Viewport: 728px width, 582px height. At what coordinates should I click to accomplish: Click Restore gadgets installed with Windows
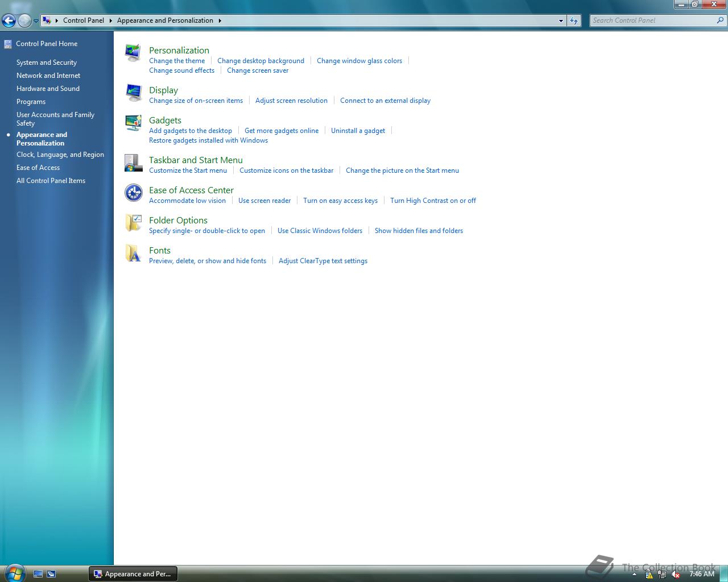tap(208, 140)
